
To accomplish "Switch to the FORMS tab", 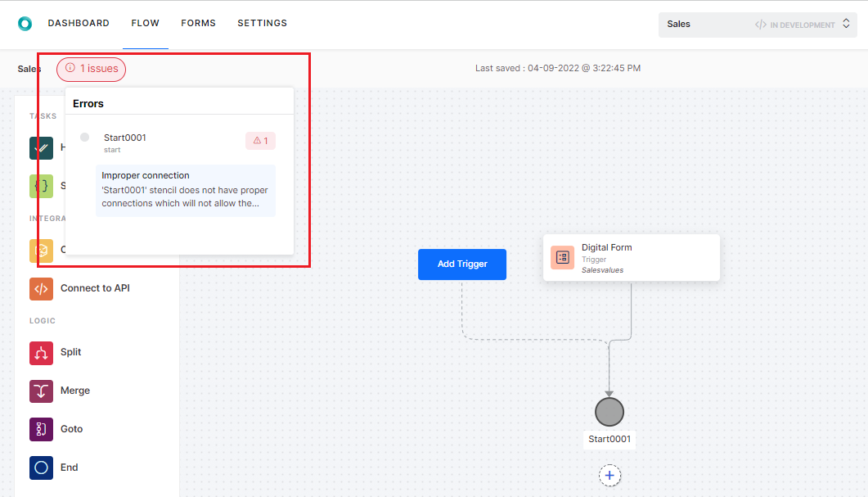I will click(198, 23).
